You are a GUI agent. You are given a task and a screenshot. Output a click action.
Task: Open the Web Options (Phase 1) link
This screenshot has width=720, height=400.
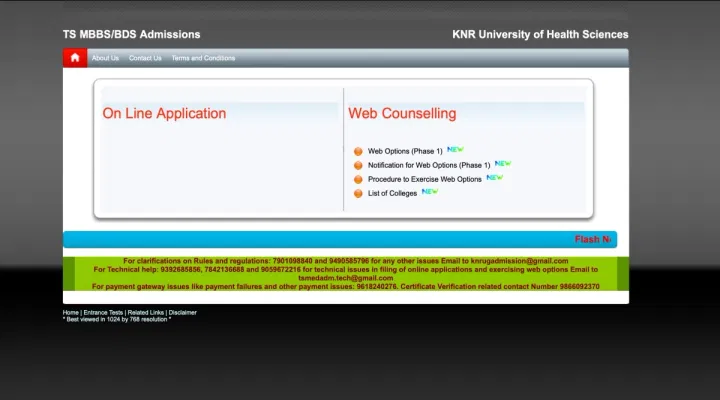pyautogui.click(x=405, y=151)
